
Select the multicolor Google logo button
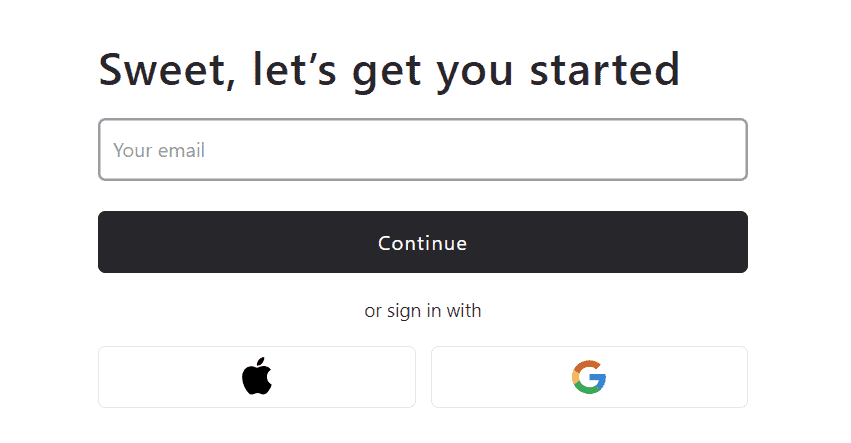pyautogui.click(x=589, y=377)
